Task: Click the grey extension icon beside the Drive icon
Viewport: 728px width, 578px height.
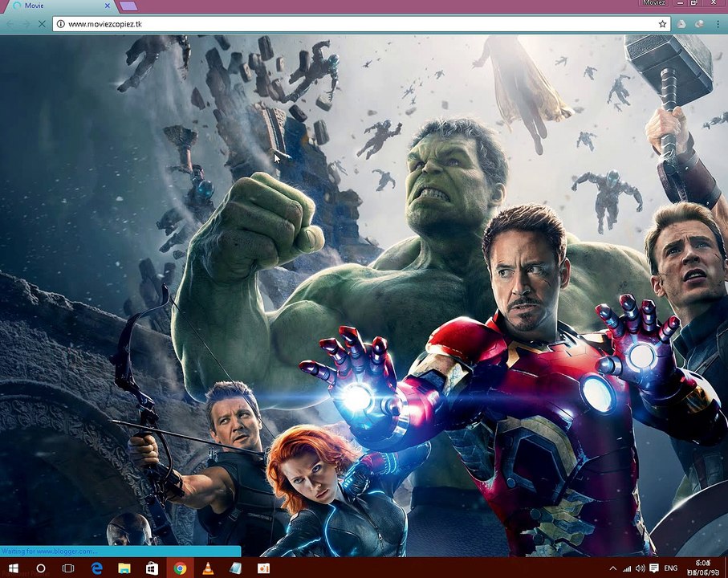Action: [x=699, y=23]
